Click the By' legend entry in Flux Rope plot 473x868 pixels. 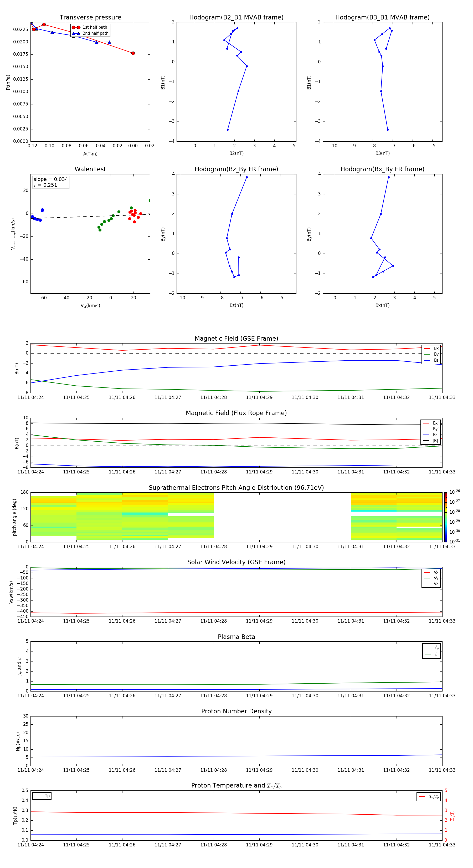click(431, 429)
